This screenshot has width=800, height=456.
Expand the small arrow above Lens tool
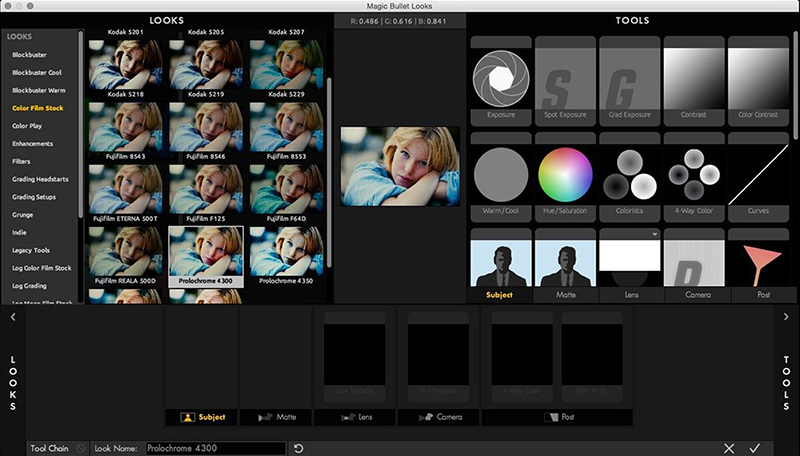pos(654,234)
